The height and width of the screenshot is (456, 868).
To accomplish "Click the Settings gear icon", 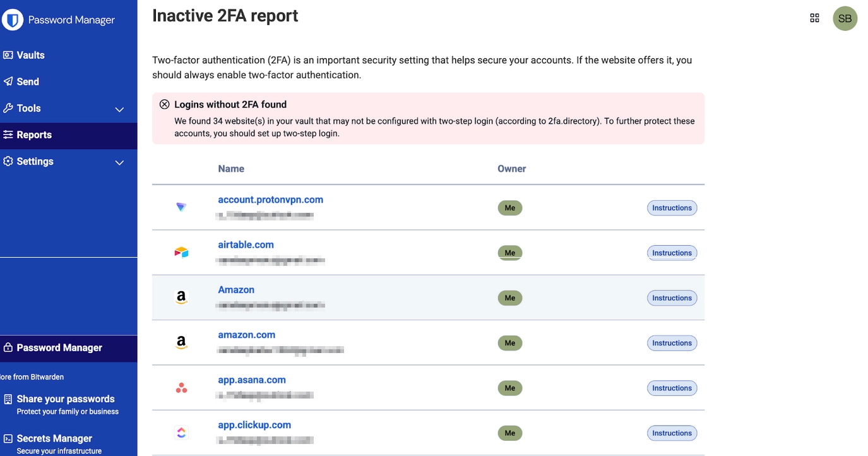I will click(8, 161).
